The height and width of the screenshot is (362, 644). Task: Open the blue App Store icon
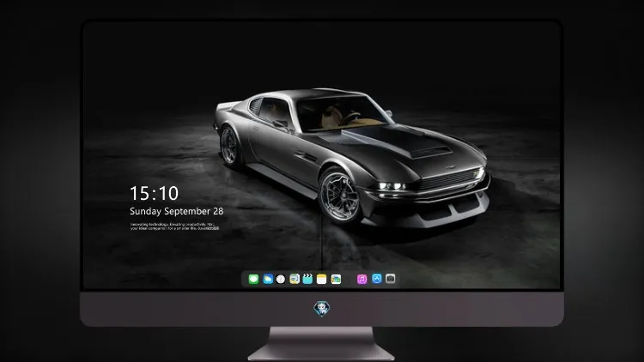(x=377, y=279)
